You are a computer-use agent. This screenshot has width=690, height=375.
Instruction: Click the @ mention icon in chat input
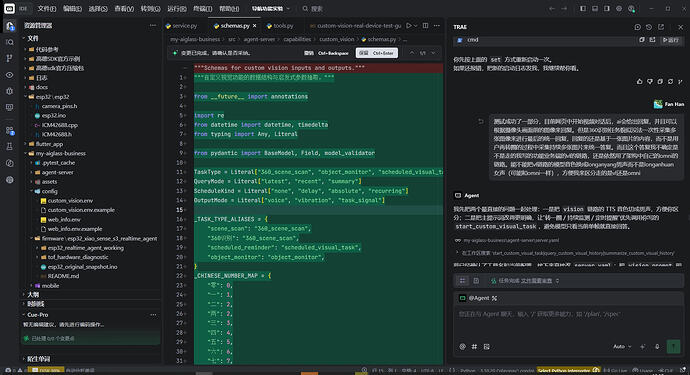[462, 347]
